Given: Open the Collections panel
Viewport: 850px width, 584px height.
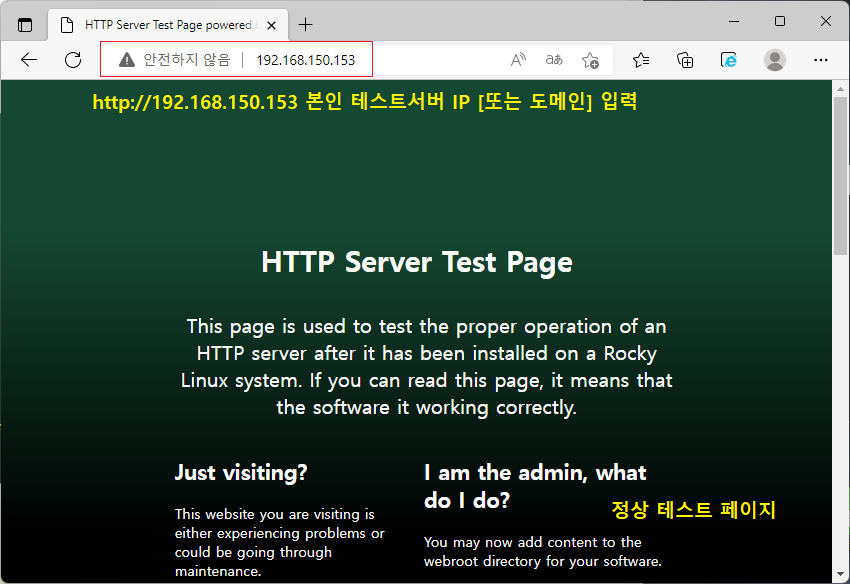Looking at the screenshot, I should point(685,60).
